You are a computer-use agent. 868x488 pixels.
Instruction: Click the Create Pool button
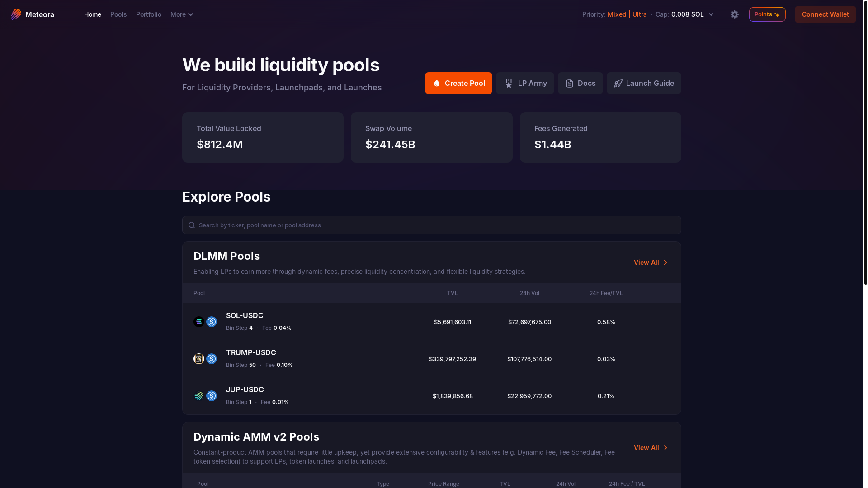[x=458, y=83]
